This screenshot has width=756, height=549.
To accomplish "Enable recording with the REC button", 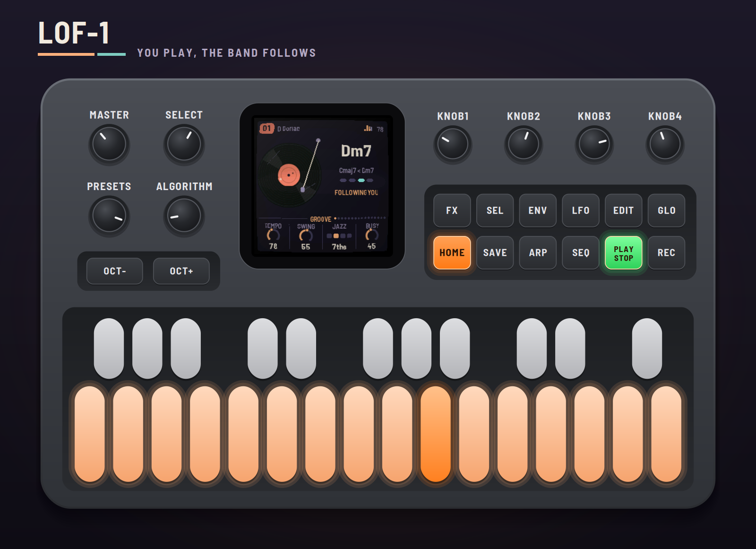I will 666,253.
